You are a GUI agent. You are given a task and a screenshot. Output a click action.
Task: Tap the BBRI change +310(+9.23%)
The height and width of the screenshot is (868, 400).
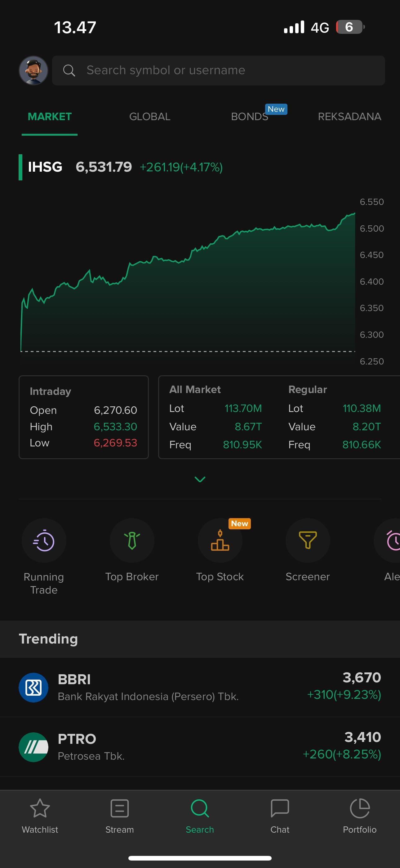[x=344, y=694]
